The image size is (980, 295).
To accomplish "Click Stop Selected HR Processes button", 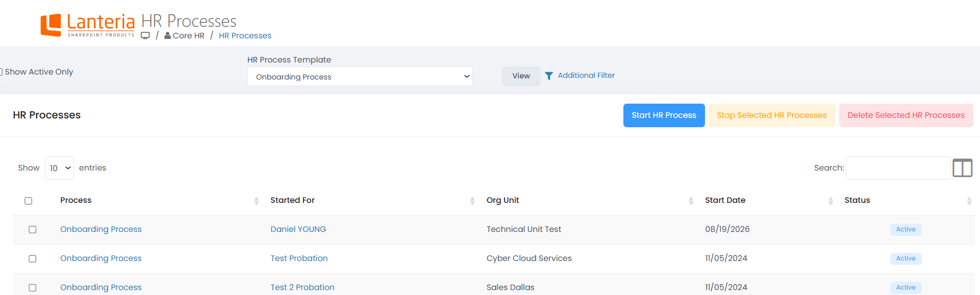I will coord(771,115).
